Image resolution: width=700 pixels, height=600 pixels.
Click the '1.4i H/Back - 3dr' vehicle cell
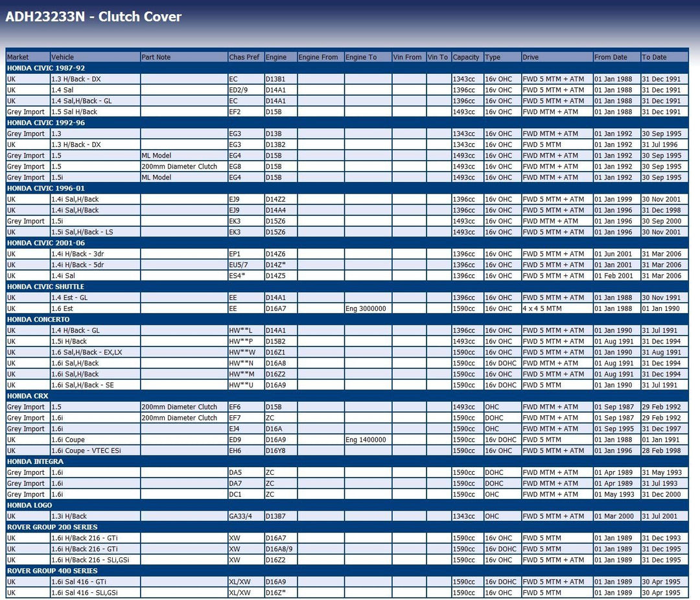[x=95, y=254]
